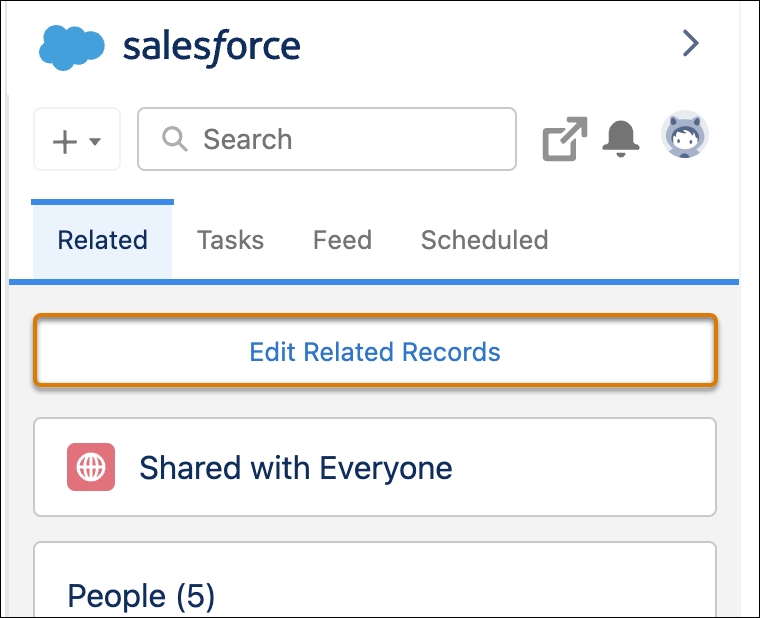This screenshot has width=760, height=618.
Task: Open the plus create new dropdown
Action: [x=77, y=139]
